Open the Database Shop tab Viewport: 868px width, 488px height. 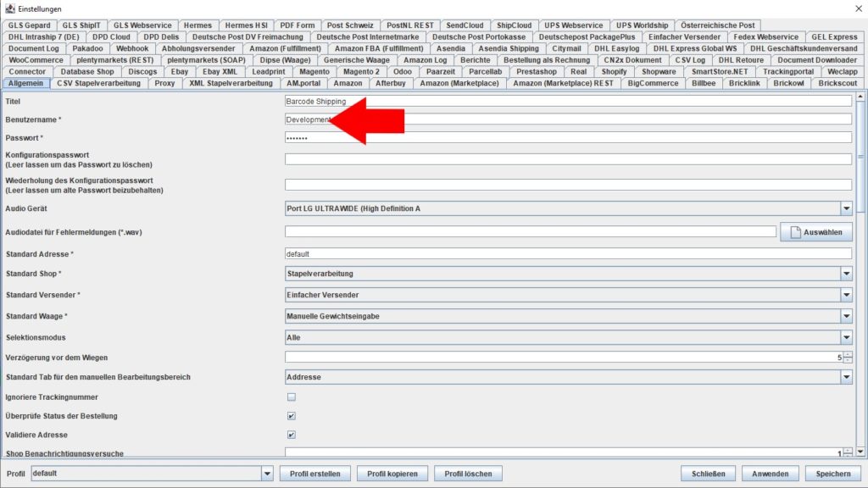[x=87, y=71]
